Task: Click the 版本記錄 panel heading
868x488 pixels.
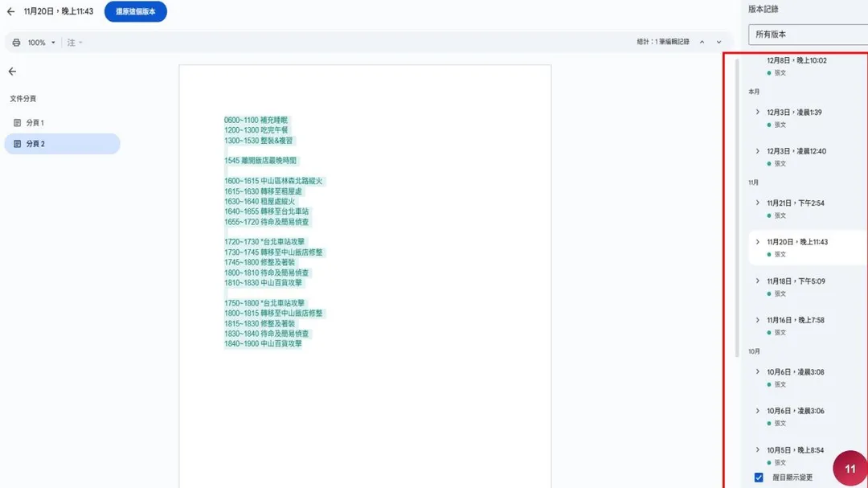Action: (764, 9)
